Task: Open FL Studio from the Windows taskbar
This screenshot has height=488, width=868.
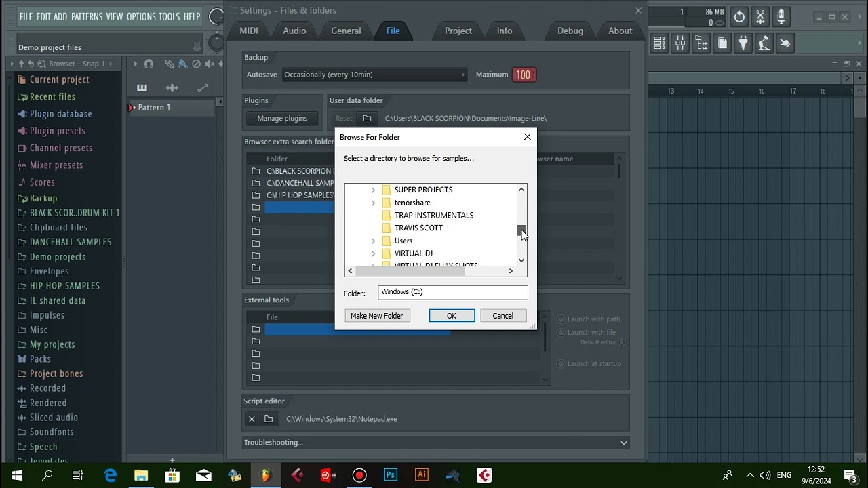Action: pyautogui.click(x=266, y=475)
